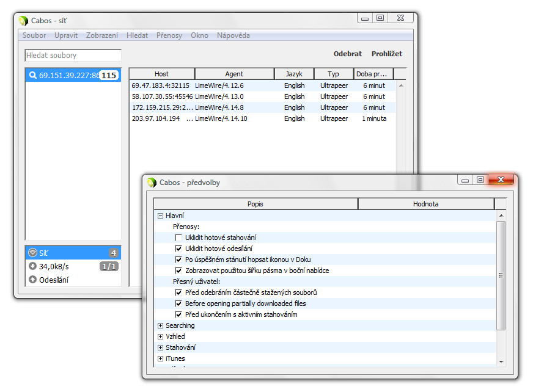
Task: Click the Odebrat button
Action: 348,54
